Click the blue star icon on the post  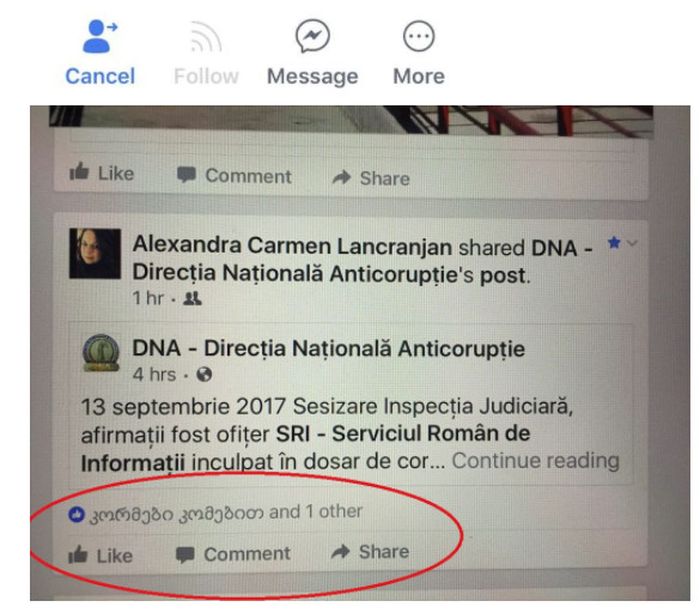pyautogui.click(x=614, y=242)
